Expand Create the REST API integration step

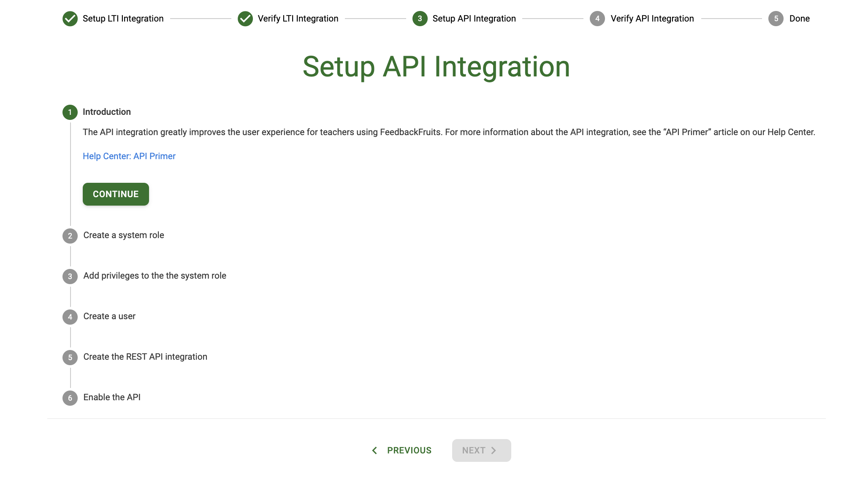pos(145,357)
